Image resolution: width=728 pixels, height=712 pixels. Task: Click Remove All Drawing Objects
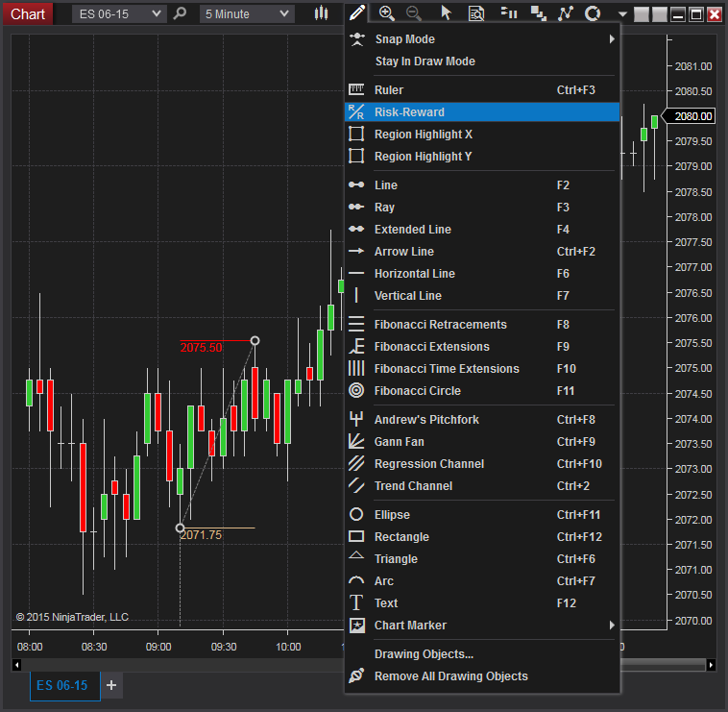pyautogui.click(x=482, y=676)
